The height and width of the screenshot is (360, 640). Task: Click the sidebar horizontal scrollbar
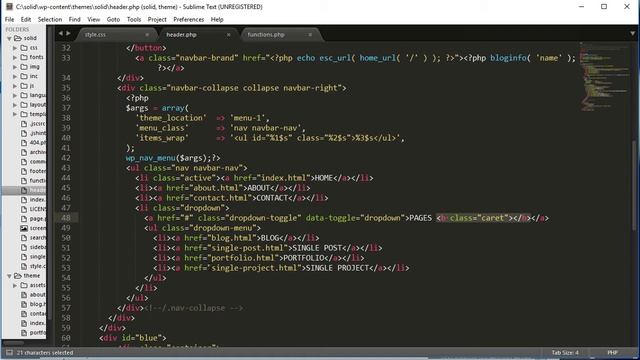tap(13, 342)
